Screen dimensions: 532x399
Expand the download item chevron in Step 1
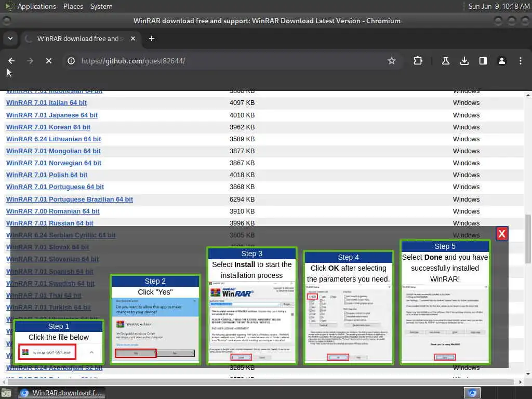coord(91,353)
